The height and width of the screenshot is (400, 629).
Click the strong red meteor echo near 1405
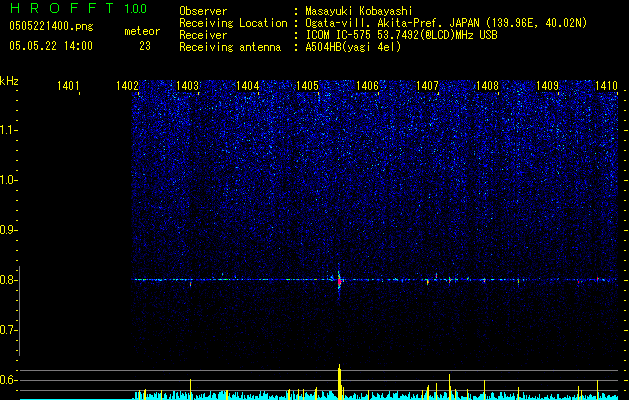tap(339, 282)
